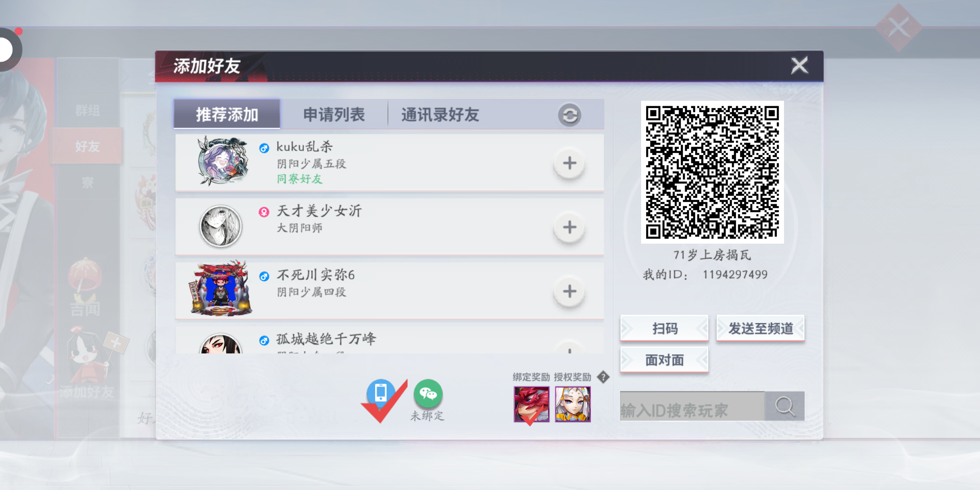The height and width of the screenshot is (490, 980).
Task: Click the ID search input field
Action: pyautogui.click(x=692, y=406)
